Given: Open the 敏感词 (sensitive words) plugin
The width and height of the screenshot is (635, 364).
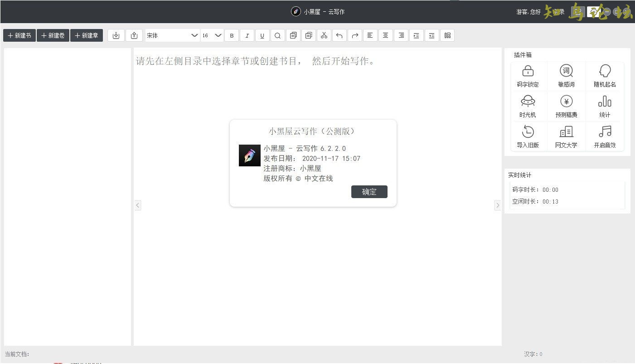Looking at the screenshot, I should click(x=566, y=76).
